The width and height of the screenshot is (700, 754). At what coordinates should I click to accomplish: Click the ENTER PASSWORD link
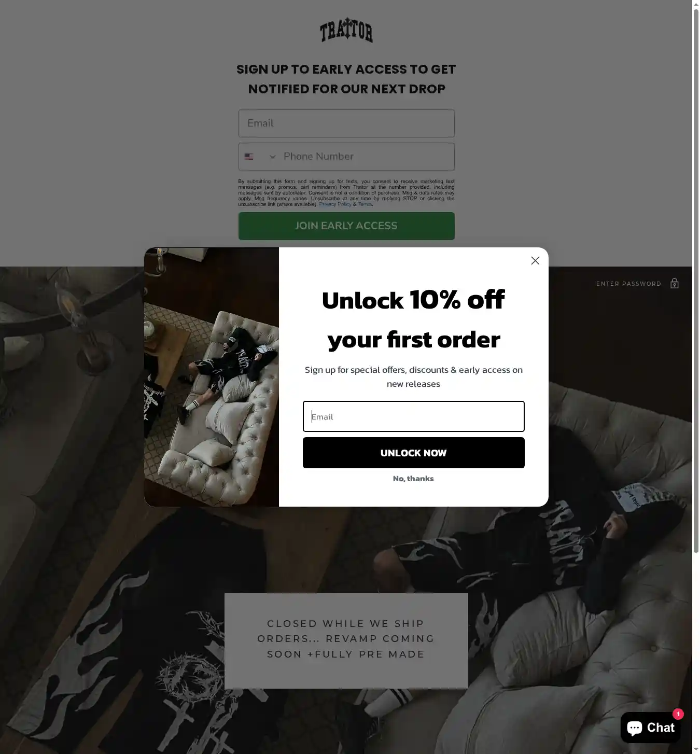click(628, 284)
